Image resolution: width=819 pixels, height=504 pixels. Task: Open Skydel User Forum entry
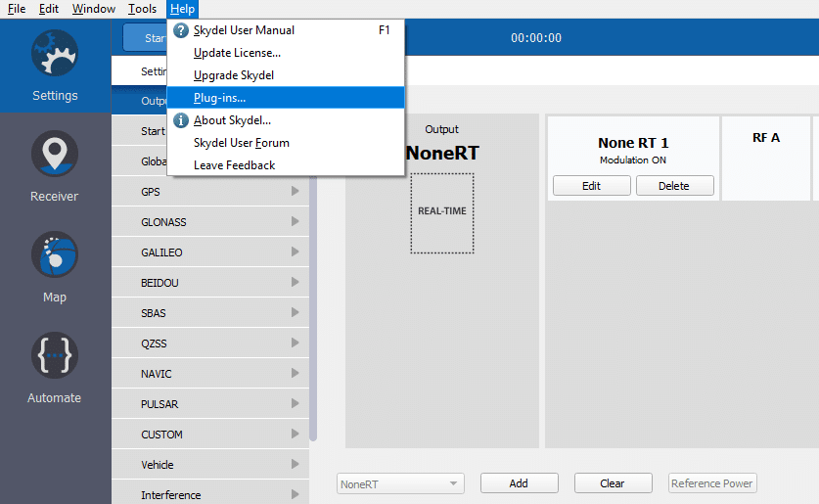click(x=286, y=143)
